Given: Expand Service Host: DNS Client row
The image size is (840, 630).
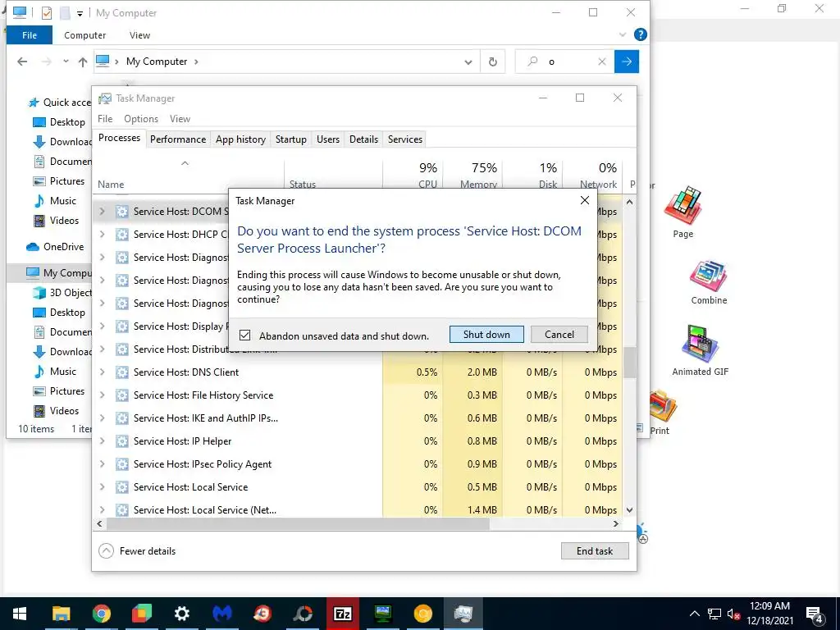Looking at the screenshot, I should pyautogui.click(x=103, y=372).
